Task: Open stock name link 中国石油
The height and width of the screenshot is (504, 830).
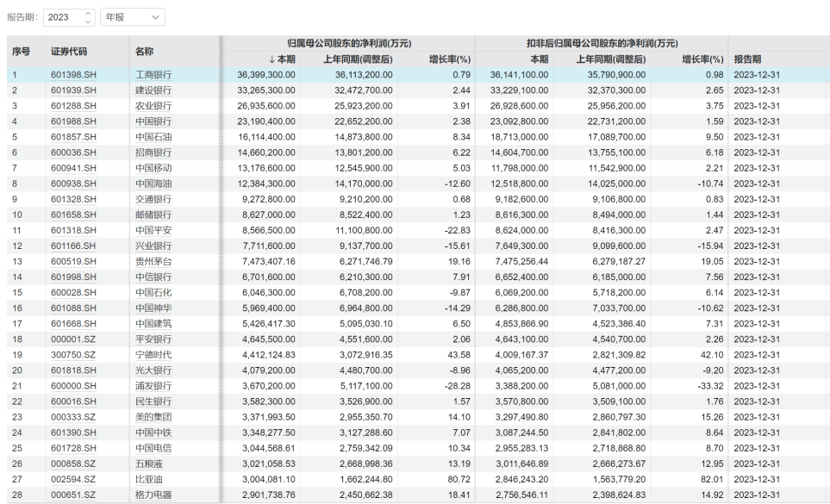Action: point(153,137)
